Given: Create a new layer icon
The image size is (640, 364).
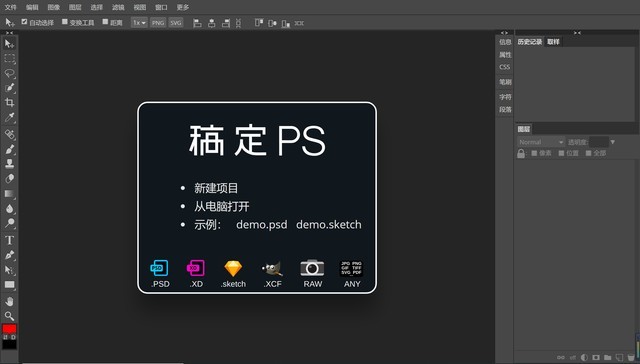Looking at the screenshot, I should pos(620,357).
